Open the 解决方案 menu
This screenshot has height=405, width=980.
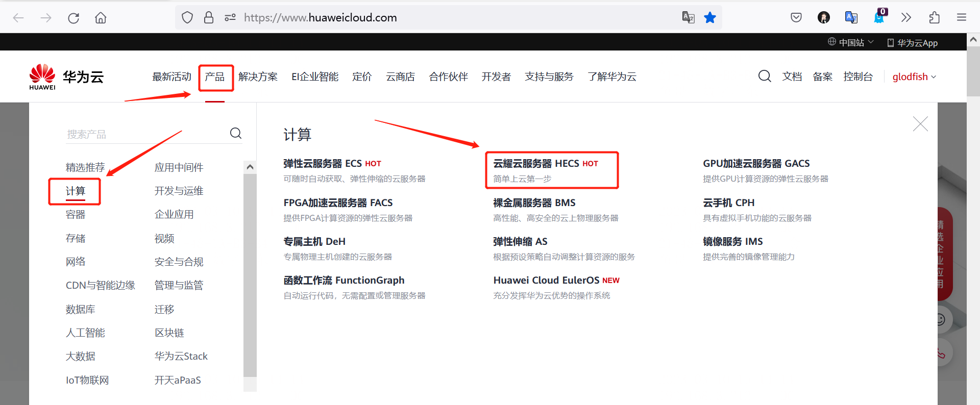[258, 77]
